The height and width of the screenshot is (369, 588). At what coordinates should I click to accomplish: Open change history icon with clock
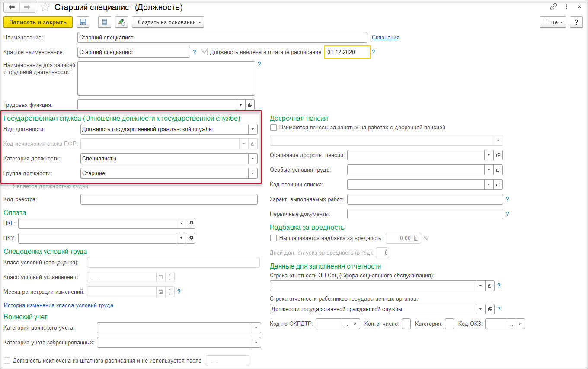tap(122, 22)
